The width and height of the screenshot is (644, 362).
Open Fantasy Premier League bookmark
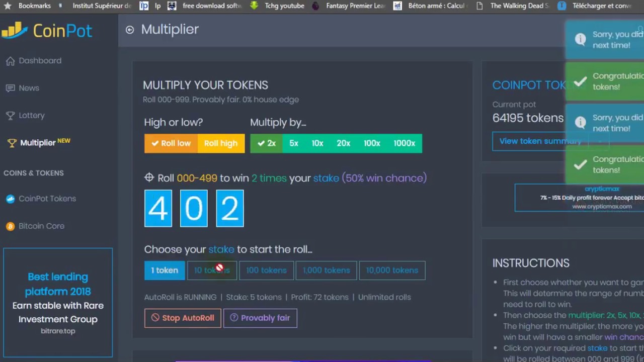click(349, 6)
